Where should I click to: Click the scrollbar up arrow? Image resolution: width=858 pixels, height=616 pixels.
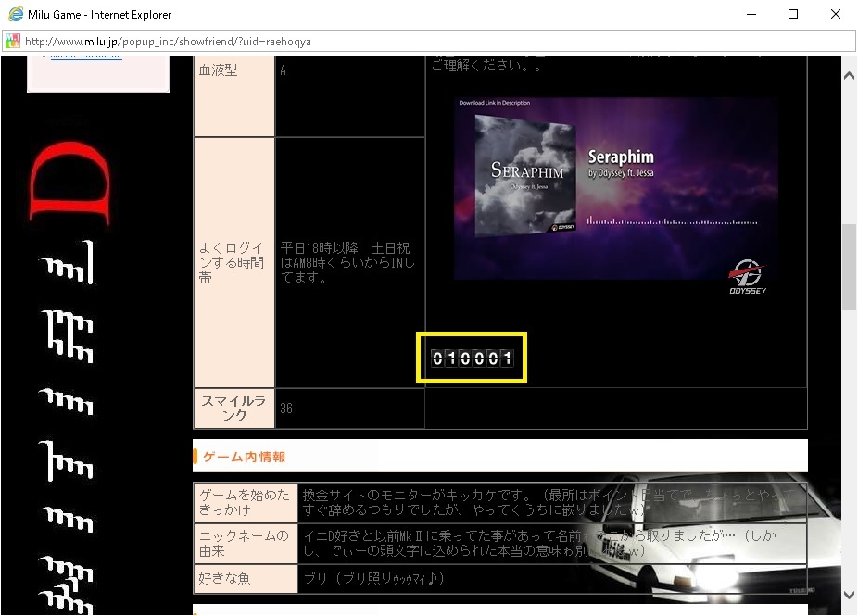point(849,73)
